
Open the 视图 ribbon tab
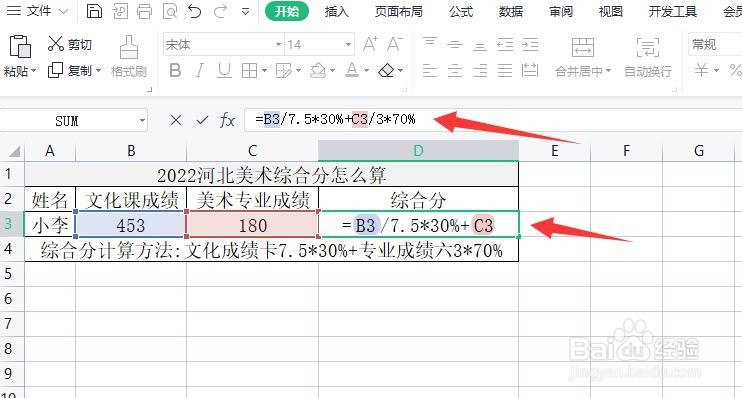click(610, 11)
